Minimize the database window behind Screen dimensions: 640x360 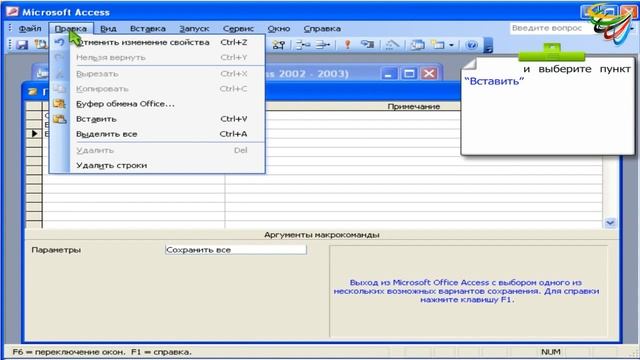(388, 74)
